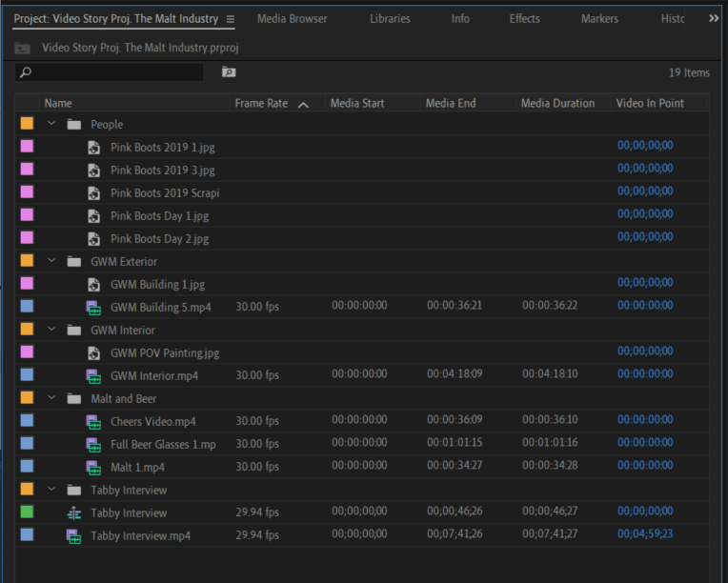This screenshot has height=583, width=728.
Task: Click the Pink Boots 2019 1.jpg image icon
Action: 93,147
